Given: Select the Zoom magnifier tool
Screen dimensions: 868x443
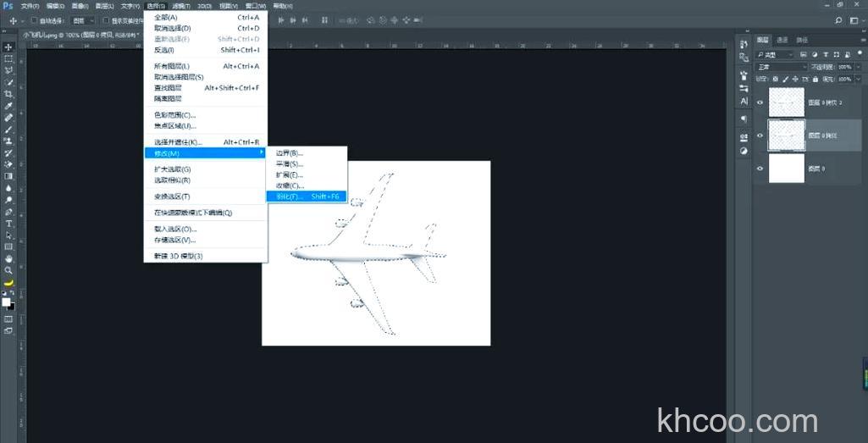Looking at the screenshot, I should [8, 270].
